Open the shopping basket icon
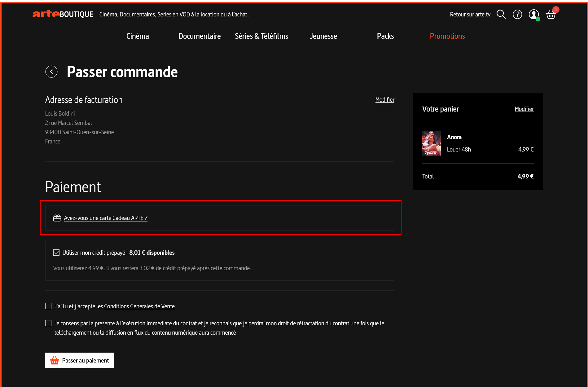The image size is (588, 387). click(x=551, y=14)
